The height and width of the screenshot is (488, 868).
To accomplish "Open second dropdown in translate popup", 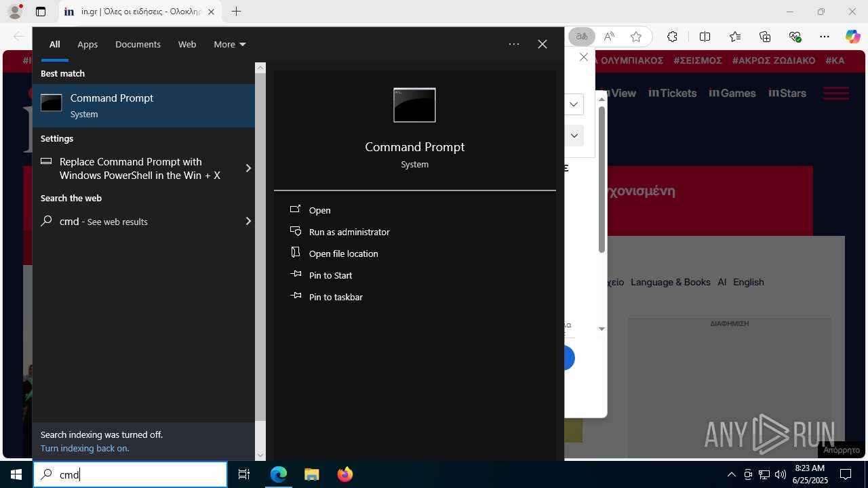I will coord(574,136).
